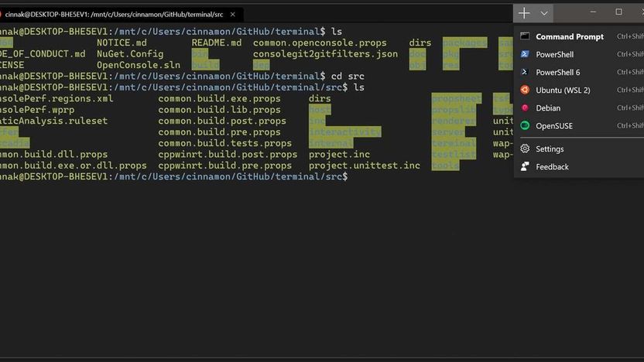Viewport: 644px width, 362px height.
Task: Click common.build.post.props file name
Action: [222, 121]
